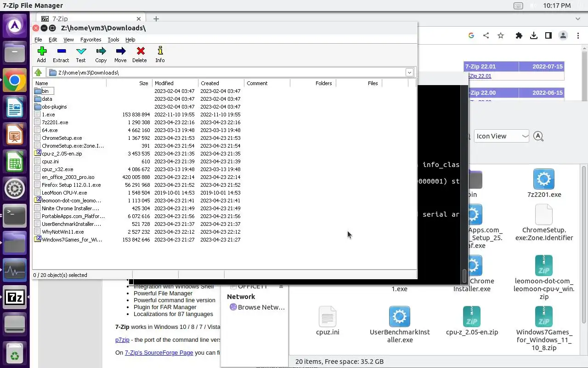Viewport: 588px width, 368px height.
Task: Open the browser three-dot menu
Action: (x=578, y=35)
